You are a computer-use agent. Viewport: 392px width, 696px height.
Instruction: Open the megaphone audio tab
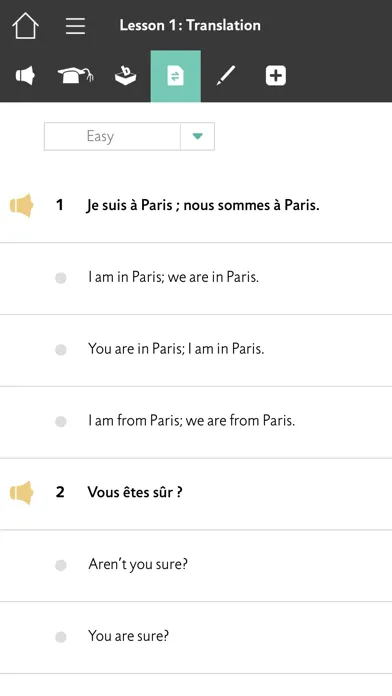pyautogui.click(x=25, y=76)
